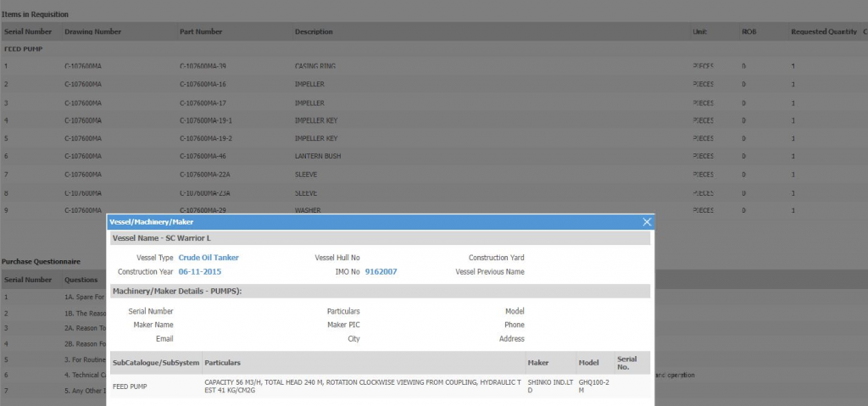Select the Serial No. column header in dialog
868x406 pixels.
coord(627,363)
